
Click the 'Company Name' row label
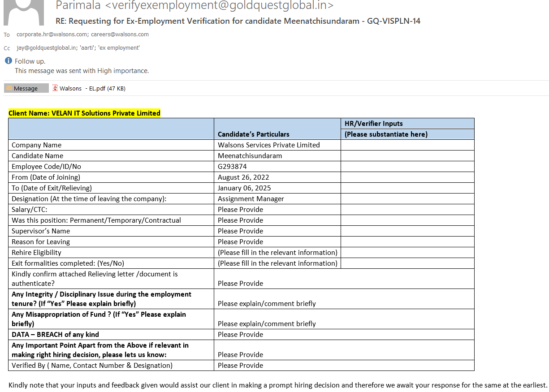tap(37, 145)
